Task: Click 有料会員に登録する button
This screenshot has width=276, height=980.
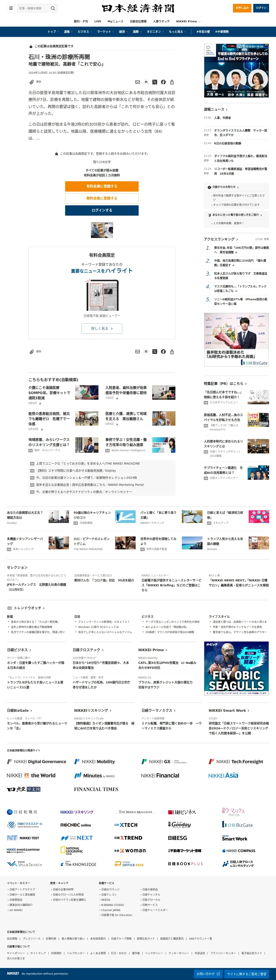Action: [x=102, y=186]
